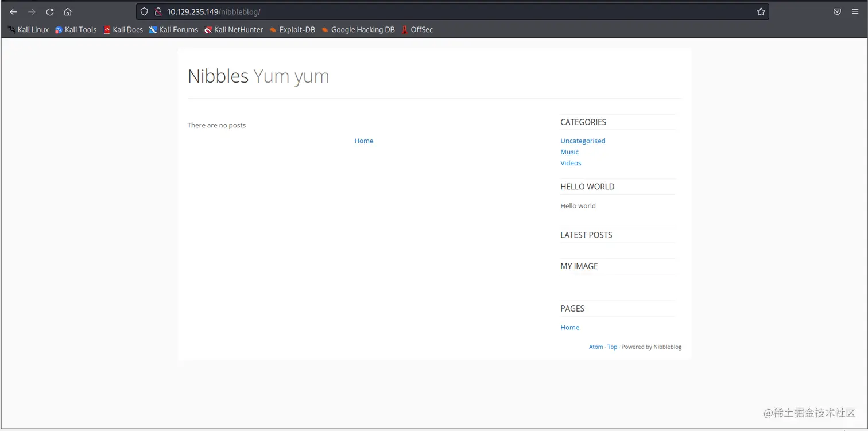Image resolution: width=868 pixels, height=431 pixels.
Task: Open the Videos category
Action: click(x=571, y=163)
